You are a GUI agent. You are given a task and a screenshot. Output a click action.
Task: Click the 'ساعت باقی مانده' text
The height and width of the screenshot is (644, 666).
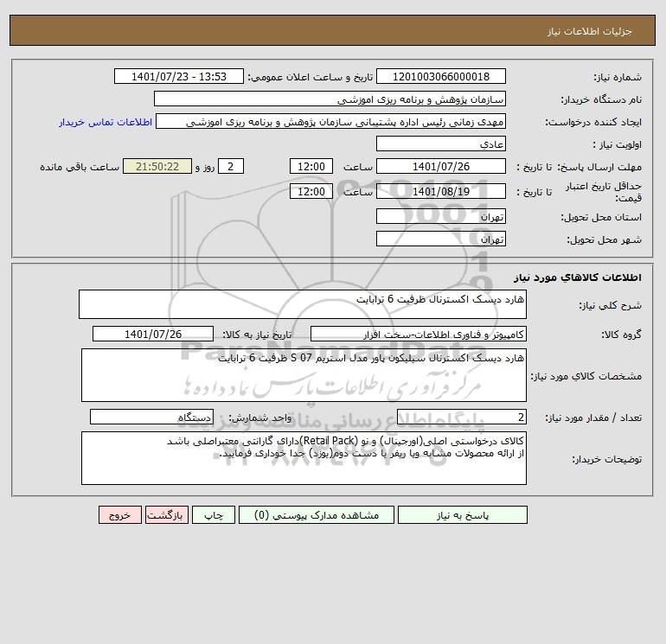[80, 167]
